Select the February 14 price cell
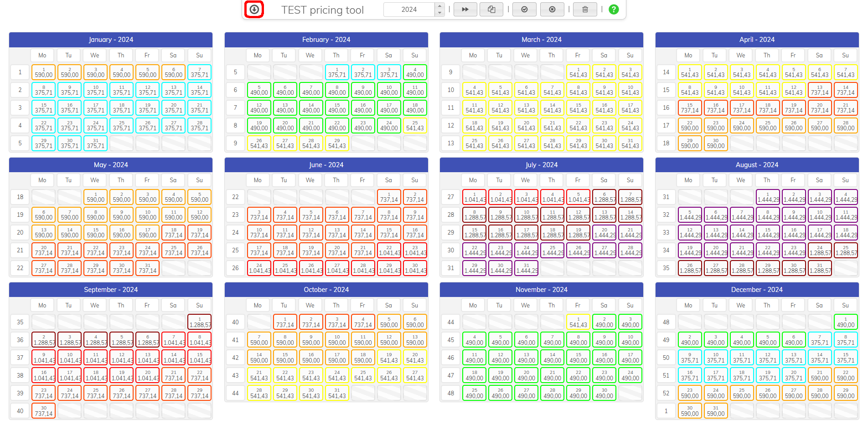This screenshot has width=868, height=440. coord(311,108)
